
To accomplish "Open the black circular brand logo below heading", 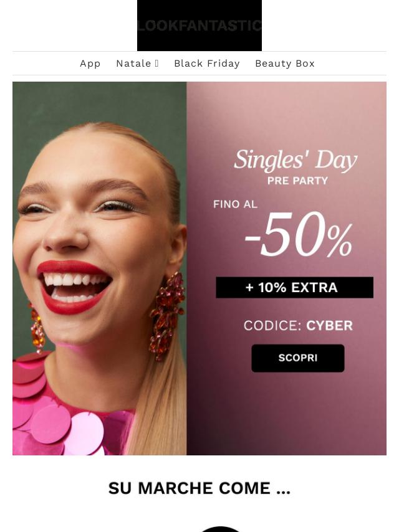I will coord(221,529).
